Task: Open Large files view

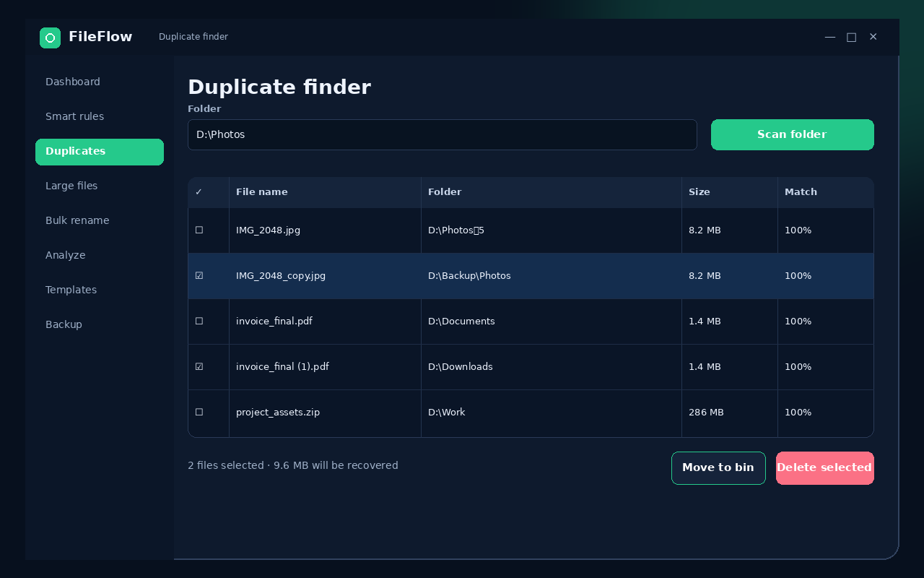Action: coord(100,186)
